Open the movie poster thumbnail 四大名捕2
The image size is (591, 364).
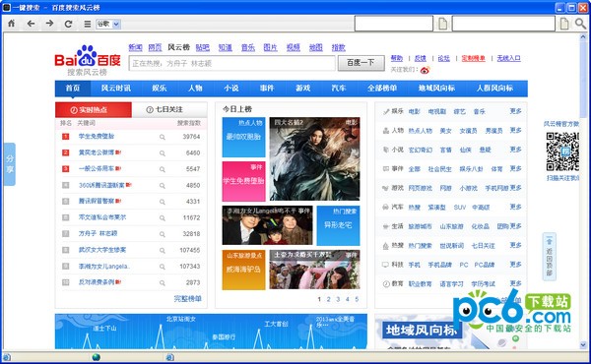click(x=314, y=158)
